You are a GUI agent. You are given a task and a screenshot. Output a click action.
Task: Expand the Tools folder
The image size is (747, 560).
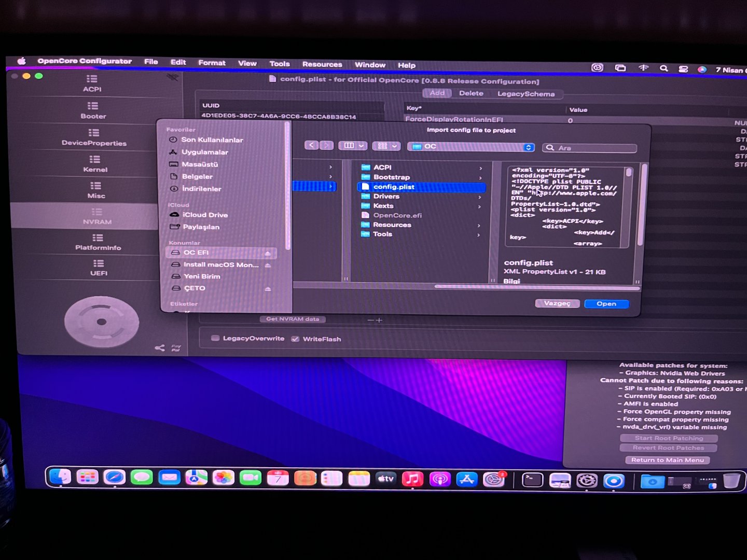pyautogui.click(x=478, y=235)
